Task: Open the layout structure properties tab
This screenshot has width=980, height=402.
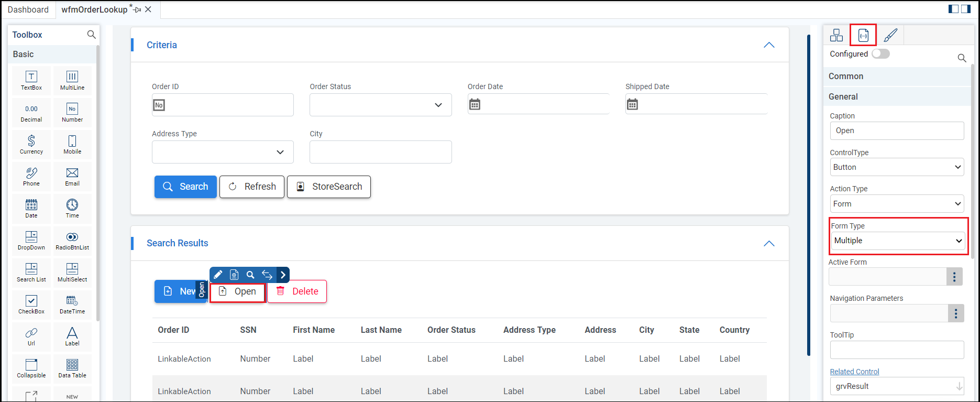Action: coord(836,35)
